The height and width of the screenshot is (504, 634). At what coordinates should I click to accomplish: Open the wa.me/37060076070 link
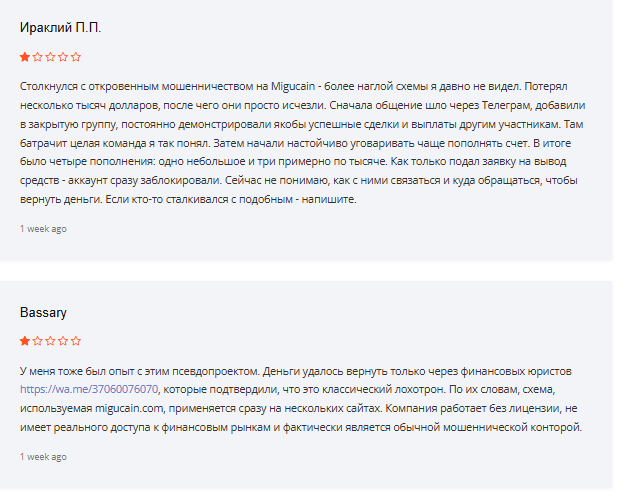point(89,389)
